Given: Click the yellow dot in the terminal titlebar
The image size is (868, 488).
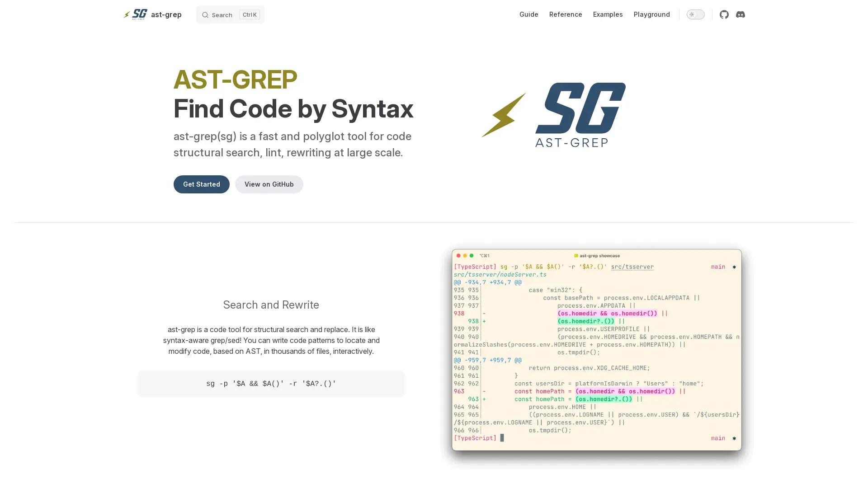Looking at the screenshot, I should point(465,255).
